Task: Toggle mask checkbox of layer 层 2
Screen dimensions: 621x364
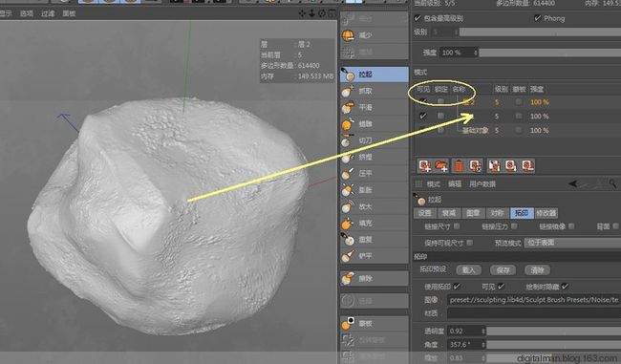Action: click(x=519, y=102)
